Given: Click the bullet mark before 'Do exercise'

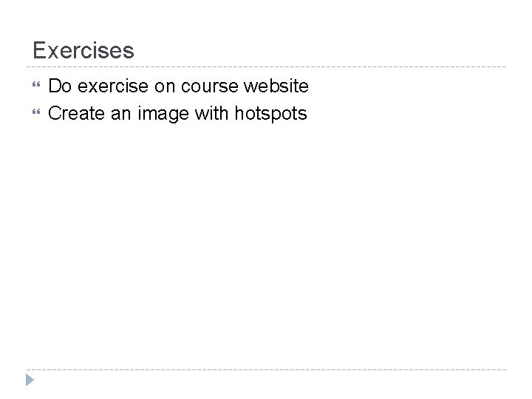Looking at the screenshot, I should [x=36, y=84].
